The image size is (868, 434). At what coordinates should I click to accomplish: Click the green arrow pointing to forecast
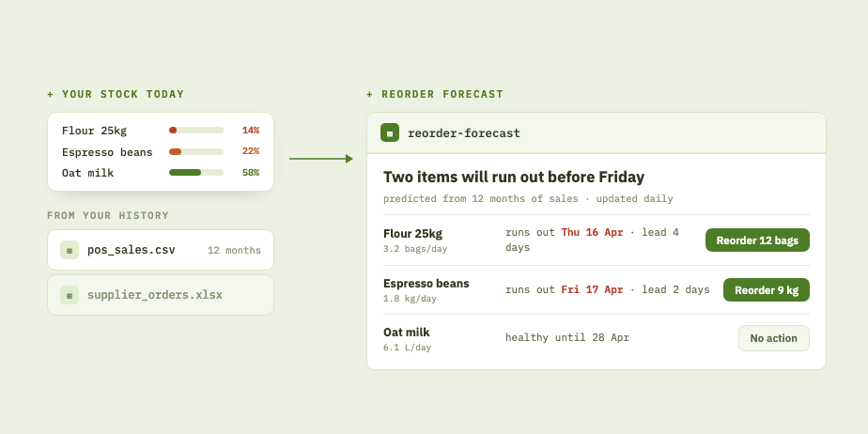coord(321,159)
